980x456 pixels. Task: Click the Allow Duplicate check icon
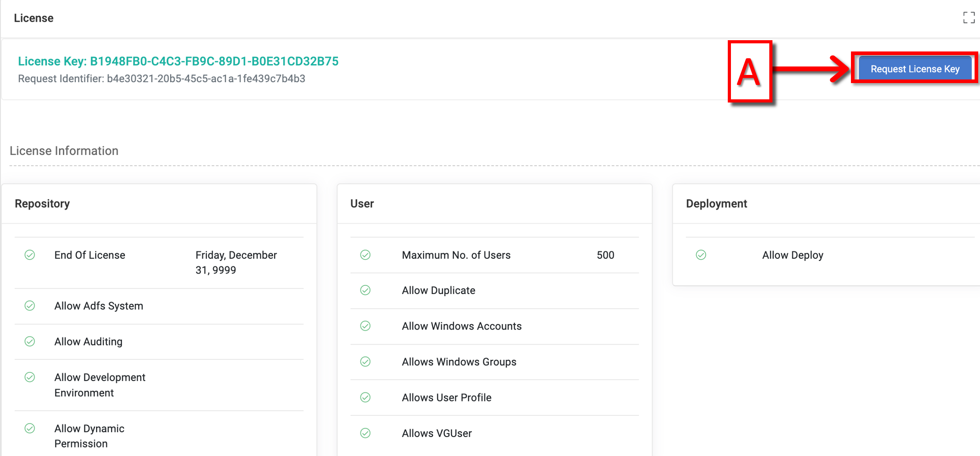365,290
